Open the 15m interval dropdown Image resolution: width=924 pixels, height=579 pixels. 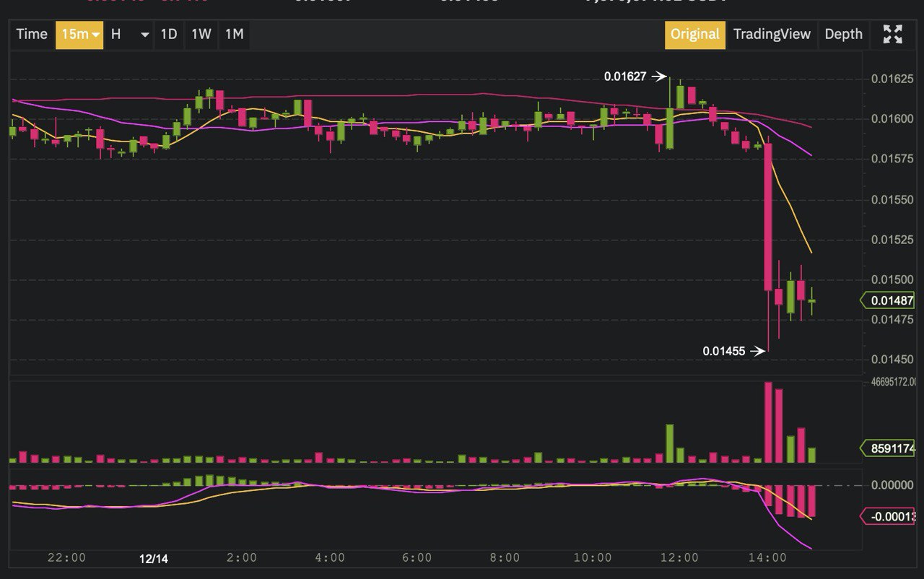(79, 34)
